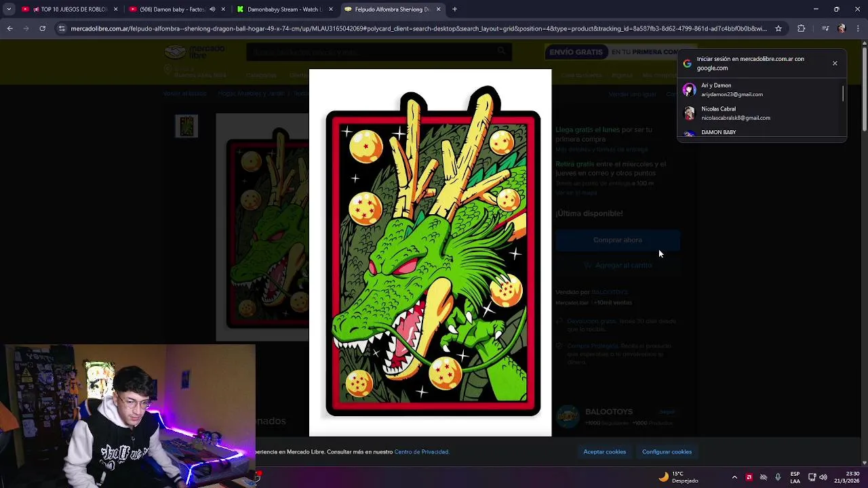The width and height of the screenshot is (868, 488).
Task: Open the Chrome profile avatar
Action: pyautogui.click(x=842, y=28)
